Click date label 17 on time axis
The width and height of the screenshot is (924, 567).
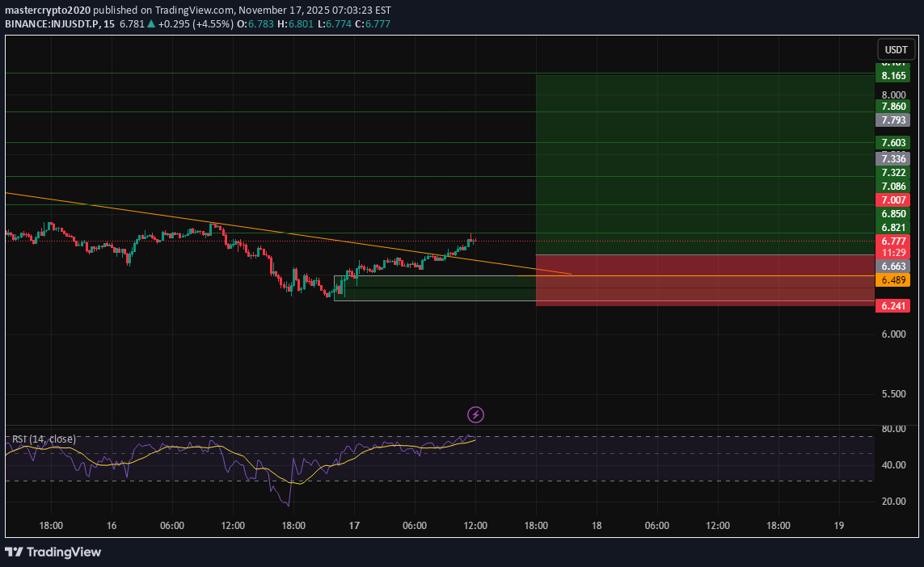coord(354,526)
